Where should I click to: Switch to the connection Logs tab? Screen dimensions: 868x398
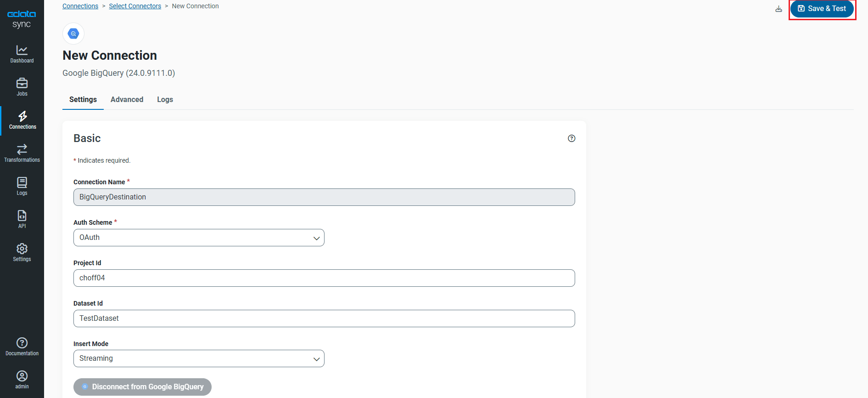pos(165,99)
